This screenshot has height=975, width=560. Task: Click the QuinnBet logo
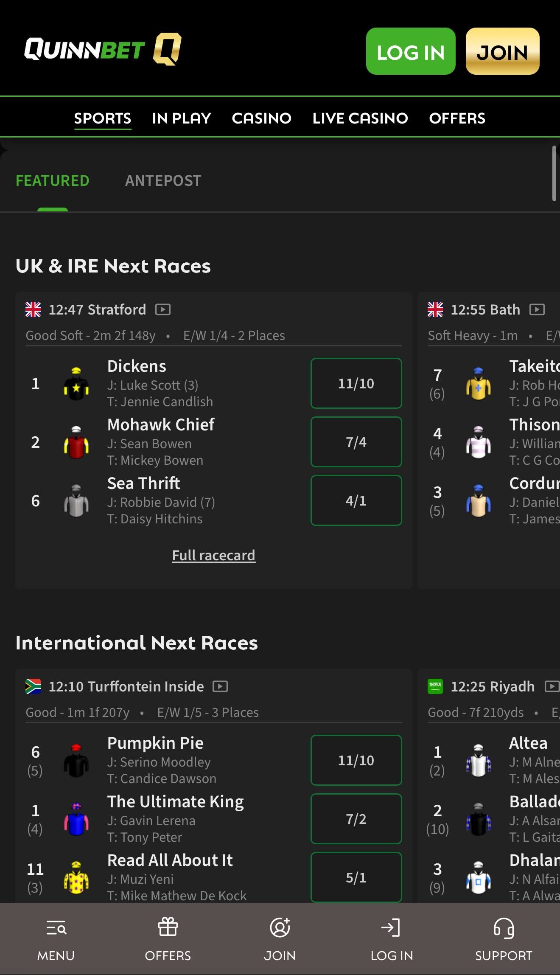point(103,50)
